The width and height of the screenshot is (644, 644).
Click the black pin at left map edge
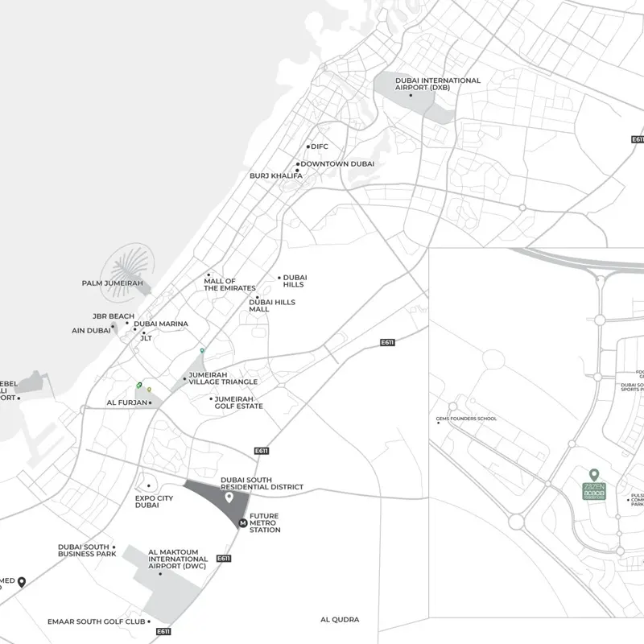(22, 581)
